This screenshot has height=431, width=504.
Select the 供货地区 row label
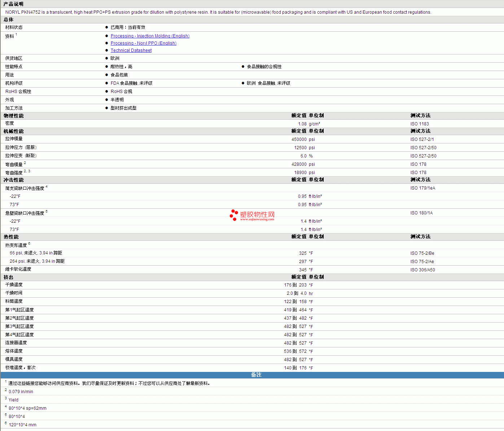(14, 58)
